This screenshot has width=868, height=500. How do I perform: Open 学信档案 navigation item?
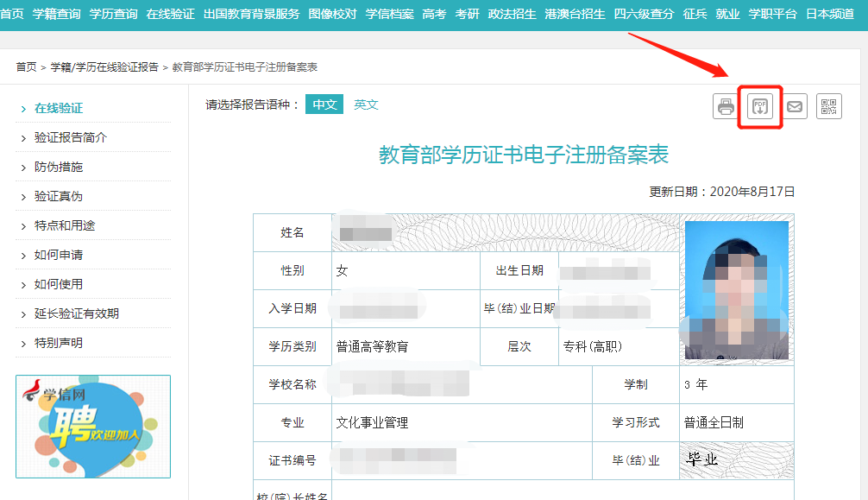tap(389, 14)
